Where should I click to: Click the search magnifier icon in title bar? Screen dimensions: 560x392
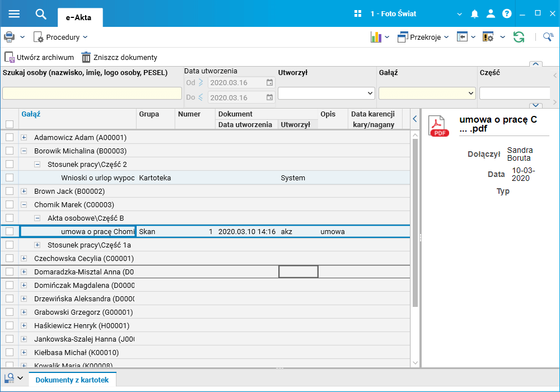[41, 14]
